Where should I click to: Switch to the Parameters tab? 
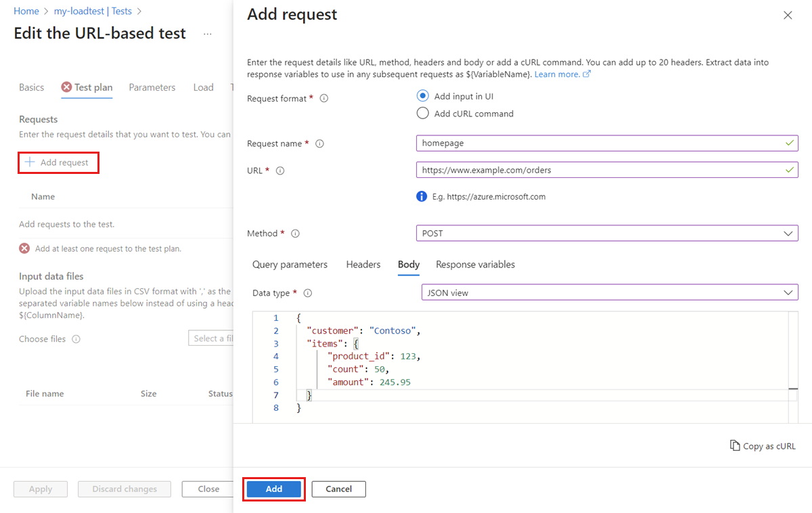click(x=152, y=87)
